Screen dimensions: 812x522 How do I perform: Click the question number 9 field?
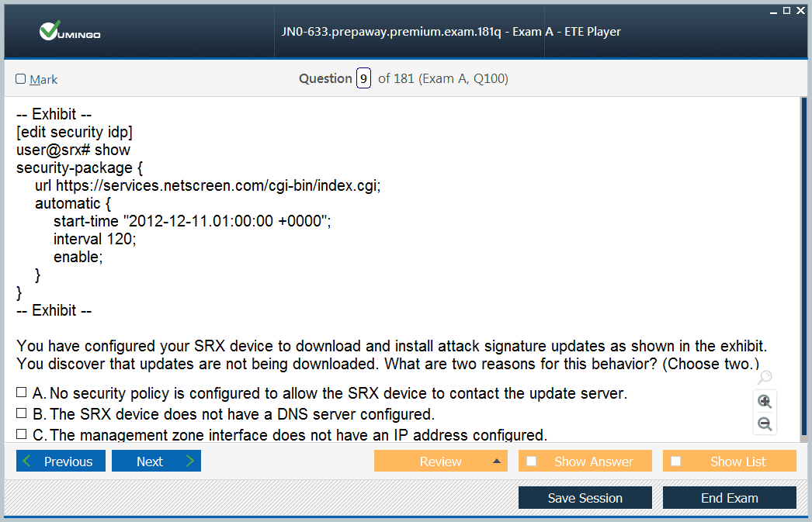click(x=363, y=78)
